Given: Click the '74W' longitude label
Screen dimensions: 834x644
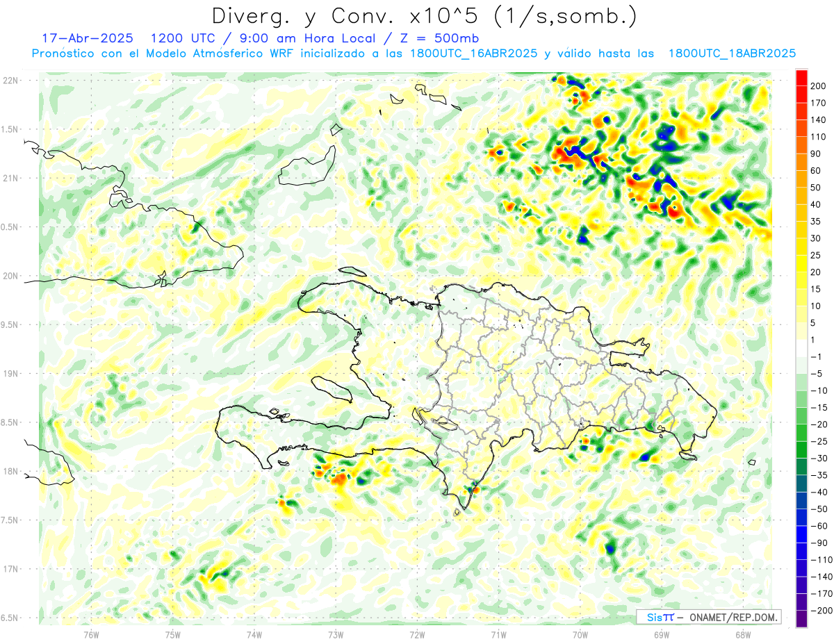Looking at the screenshot, I should (254, 634).
